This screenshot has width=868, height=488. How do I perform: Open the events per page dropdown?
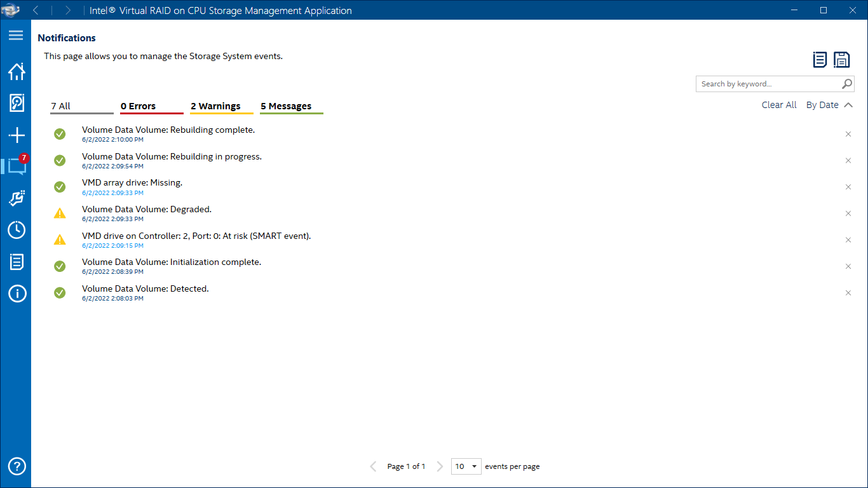pos(466,466)
